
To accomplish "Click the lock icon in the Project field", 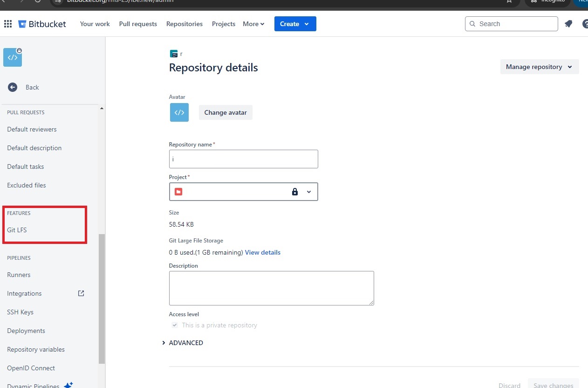I will [x=294, y=192].
